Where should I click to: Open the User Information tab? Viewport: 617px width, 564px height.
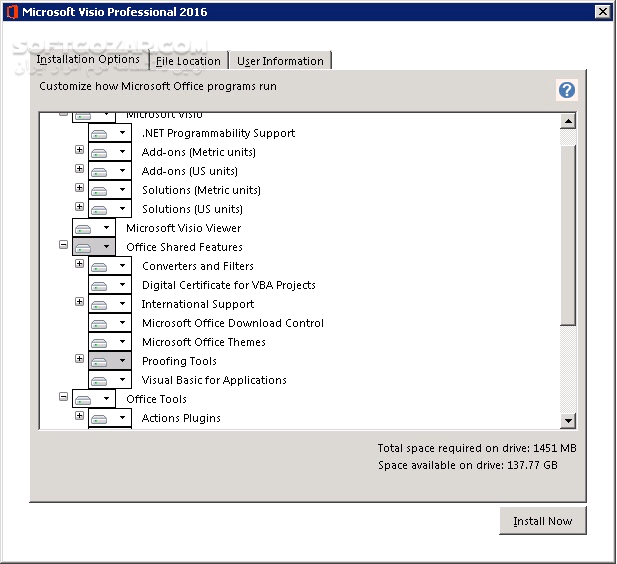click(280, 61)
